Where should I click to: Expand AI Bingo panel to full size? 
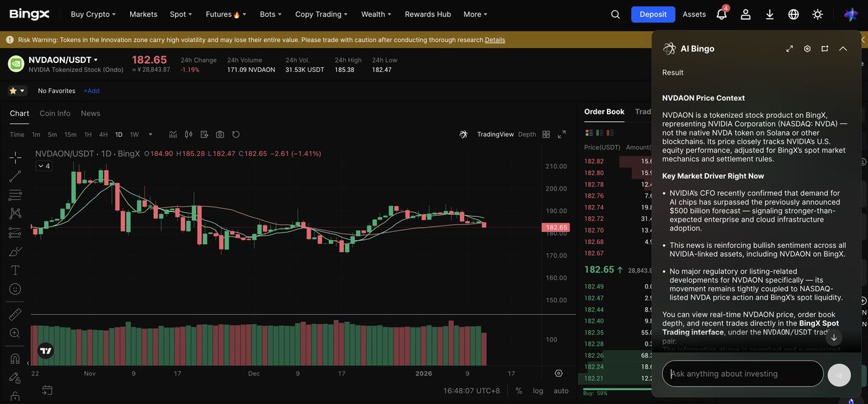coord(789,49)
